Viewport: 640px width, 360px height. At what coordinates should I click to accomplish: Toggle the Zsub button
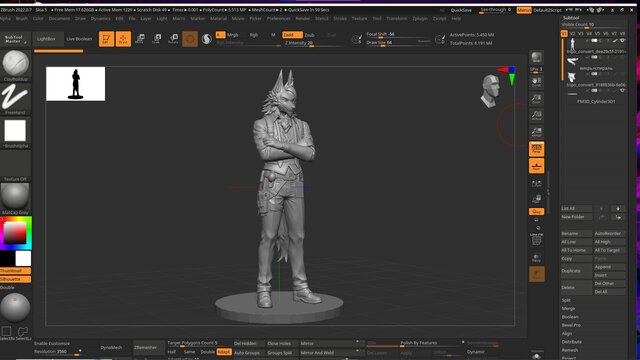click(309, 35)
